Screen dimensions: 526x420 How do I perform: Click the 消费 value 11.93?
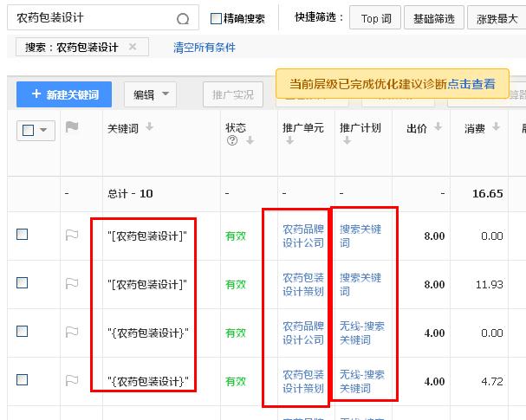click(490, 285)
